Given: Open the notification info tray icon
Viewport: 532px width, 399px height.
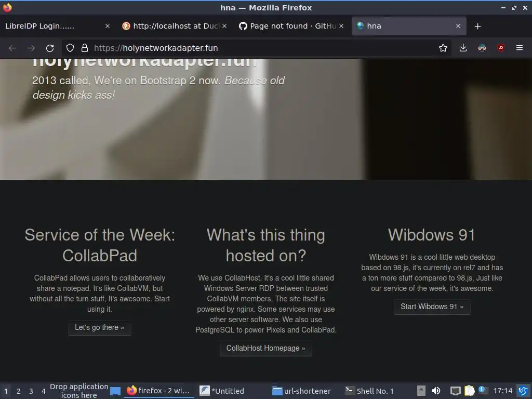Looking at the screenshot, I should coord(483,390).
